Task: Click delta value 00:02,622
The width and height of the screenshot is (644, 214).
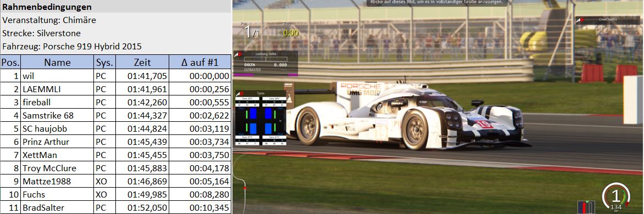Action: (x=209, y=115)
